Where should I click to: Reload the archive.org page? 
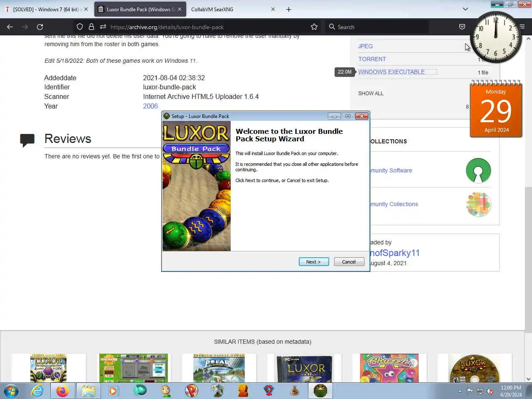tap(40, 27)
